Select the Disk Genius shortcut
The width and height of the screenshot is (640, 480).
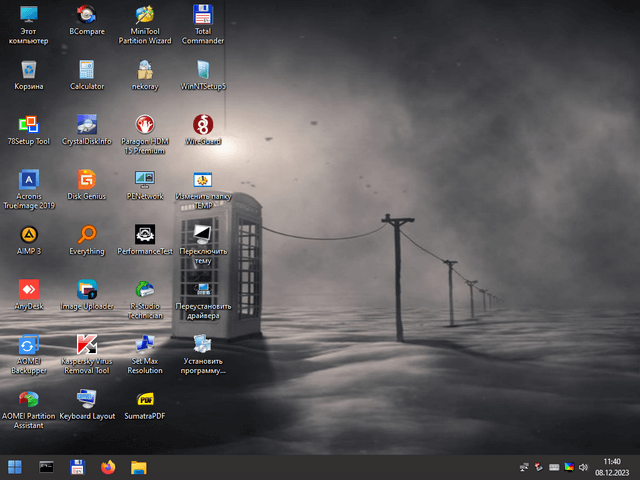(87, 180)
